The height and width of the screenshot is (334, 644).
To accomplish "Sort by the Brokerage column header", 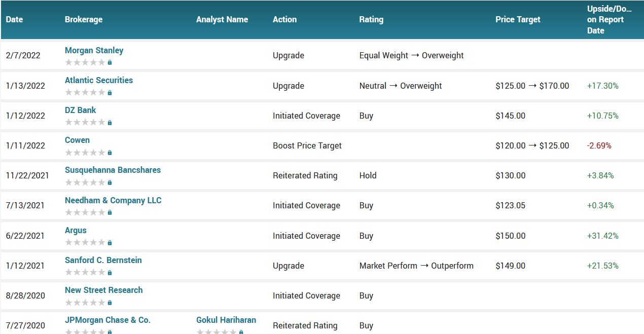I will (84, 19).
